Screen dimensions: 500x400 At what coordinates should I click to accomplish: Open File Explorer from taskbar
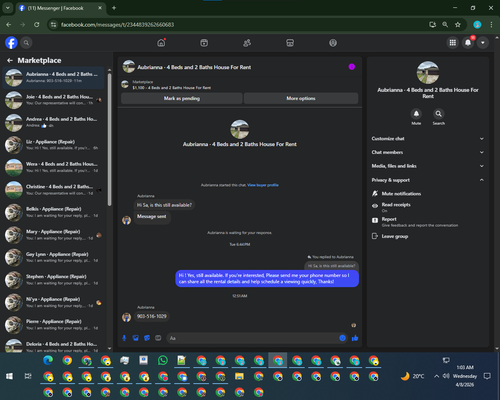[x=239, y=376]
